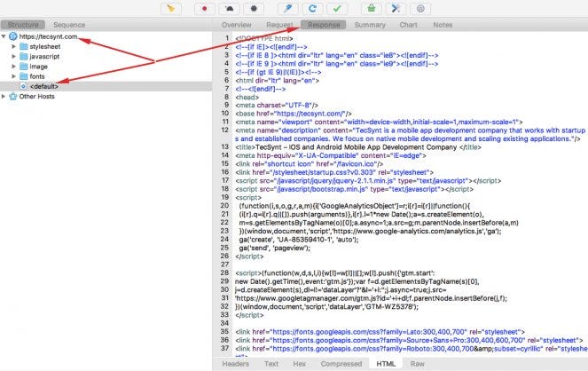The width and height of the screenshot is (588, 371).
Task: Toggle the red Record button
Action: (x=206, y=8)
